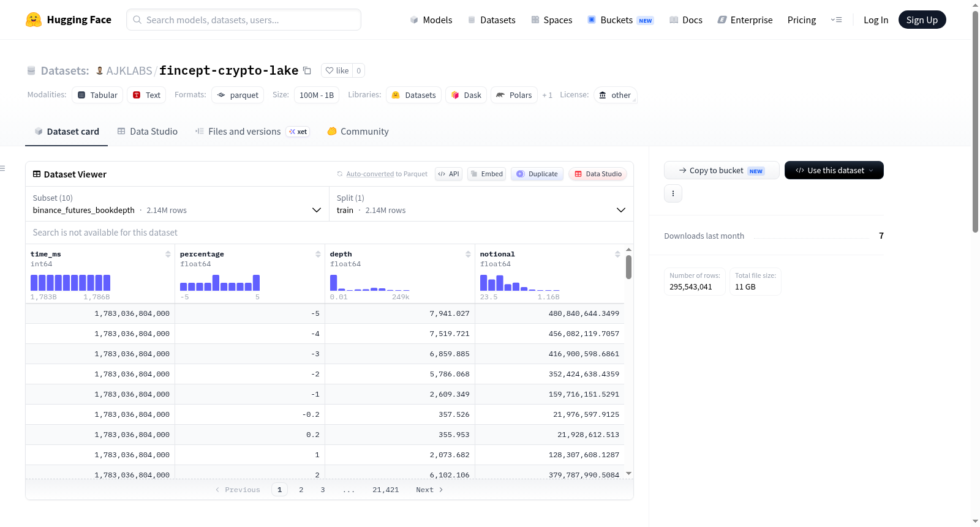Screen dimensions: 980x527
Task: Click the depth cell 7,941.027
Action: [x=400, y=313]
